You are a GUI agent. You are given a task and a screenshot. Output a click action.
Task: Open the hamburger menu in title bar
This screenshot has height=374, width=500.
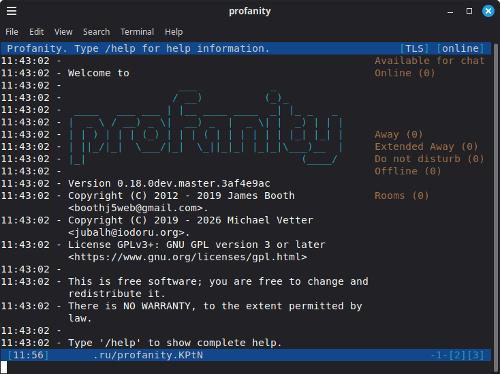12,11
